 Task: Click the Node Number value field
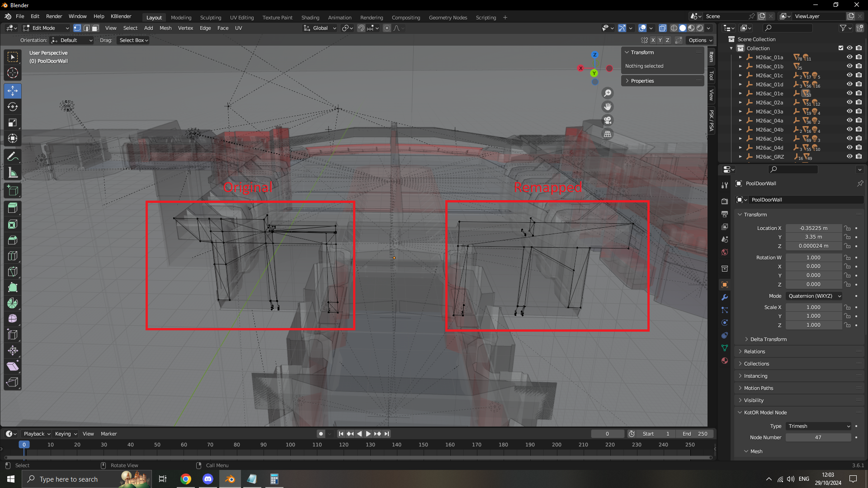click(x=818, y=437)
